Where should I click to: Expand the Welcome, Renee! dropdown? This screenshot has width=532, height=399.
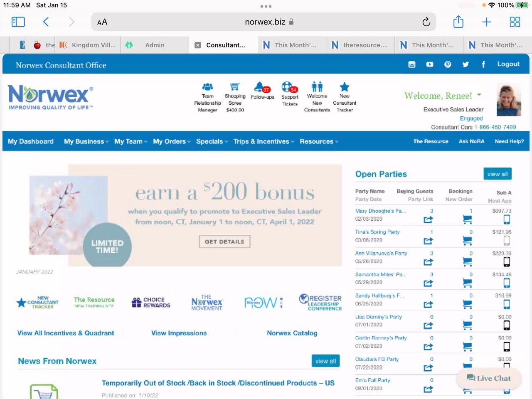pyautogui.click(x=442, y=96)
